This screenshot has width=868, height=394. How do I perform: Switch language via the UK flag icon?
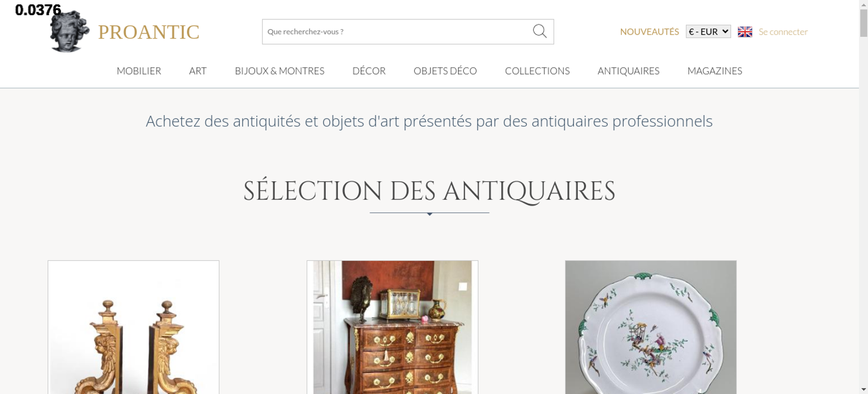(x=745, y=32)
